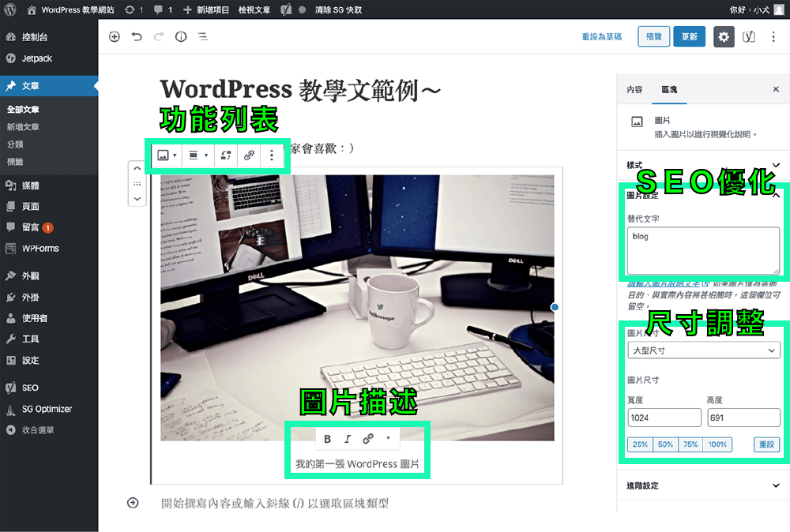Click the 預覽 preview button
790x532 pixels.
coord(653,37)
